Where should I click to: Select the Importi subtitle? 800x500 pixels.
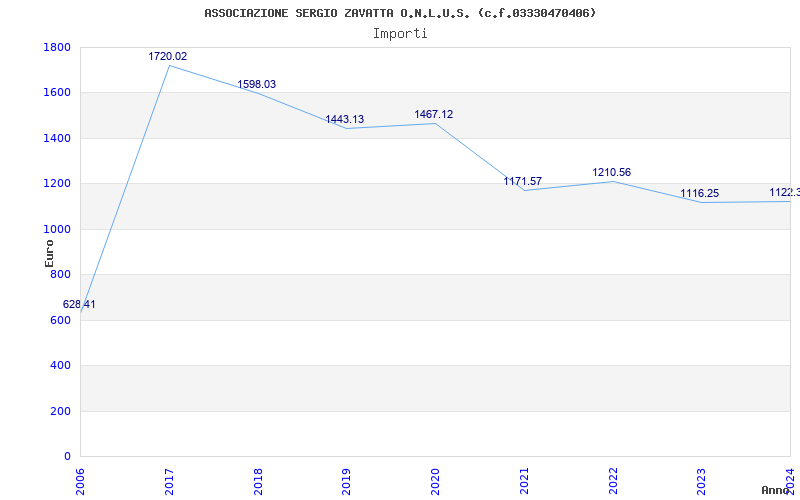coord(400,34)
